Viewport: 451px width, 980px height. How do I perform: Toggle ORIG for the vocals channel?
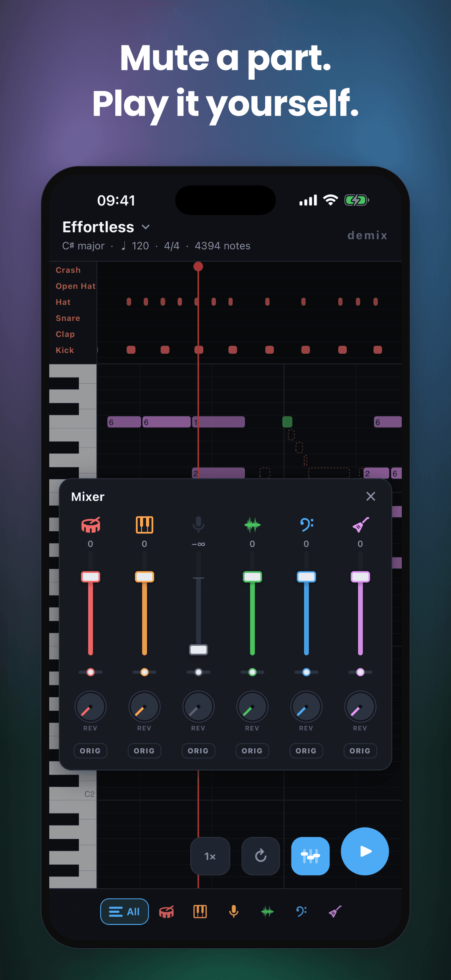[x=198, y=750]
